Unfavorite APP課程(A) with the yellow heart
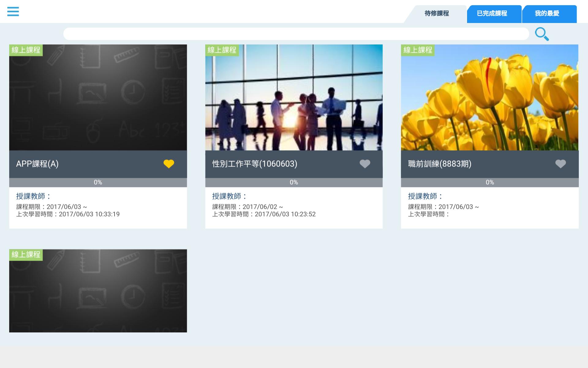The height and width of the screenshot is (368, 588). (169, 164)
